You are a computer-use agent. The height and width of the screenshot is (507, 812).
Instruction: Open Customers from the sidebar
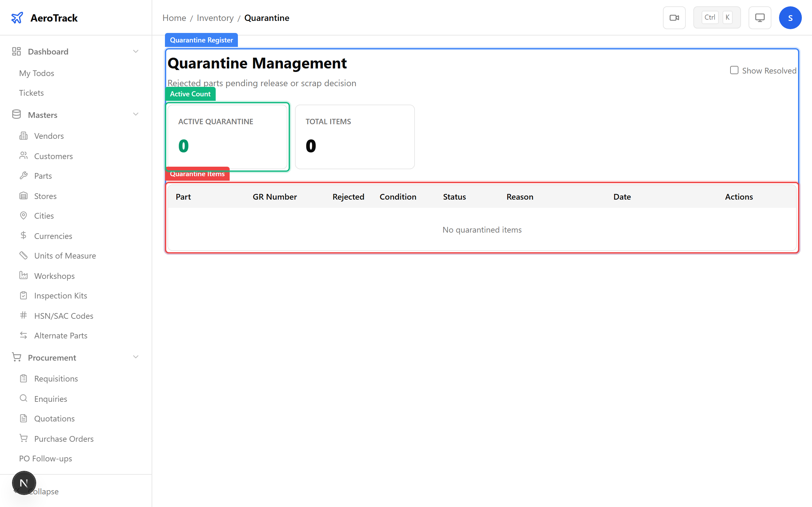(x=53, y=156)
